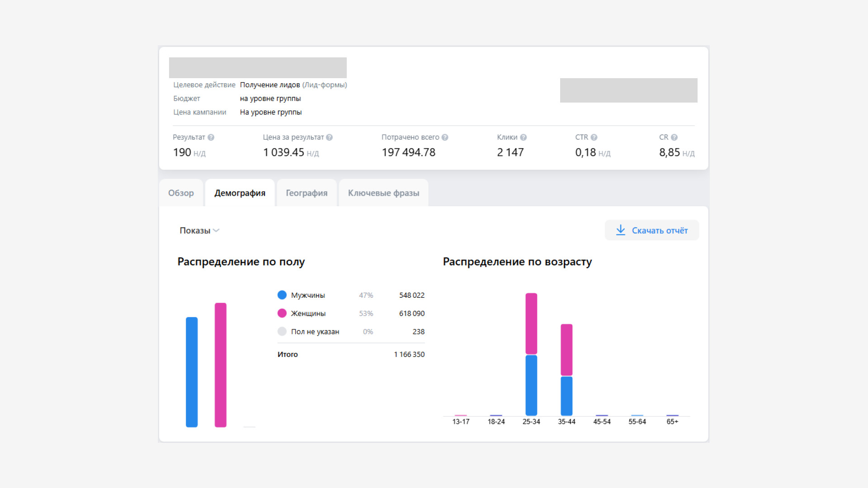Image resolution: width=868 pixels, height=488 pixels.
Task: Click help icon beside Цена за результат
Action: [329, 137]
